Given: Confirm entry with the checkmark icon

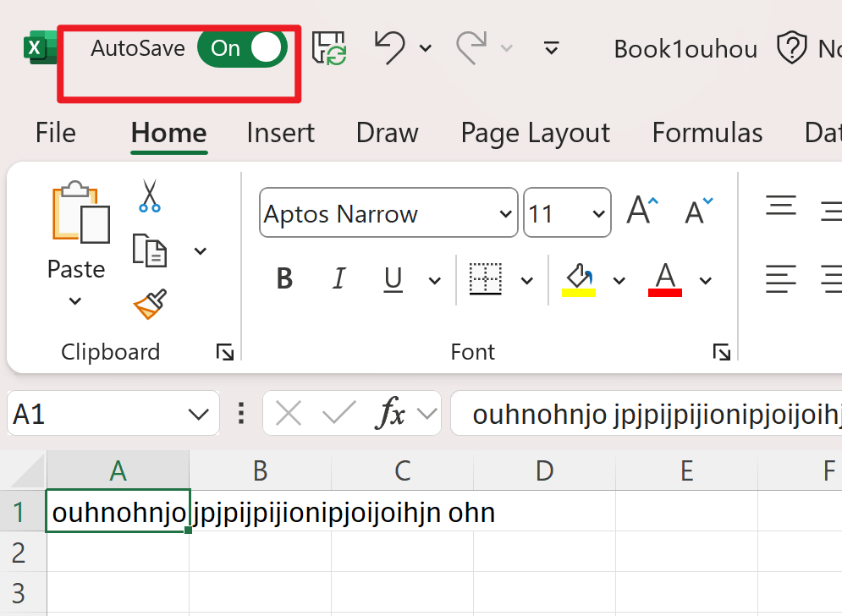Looking at the screenshot, I should 338,414.
